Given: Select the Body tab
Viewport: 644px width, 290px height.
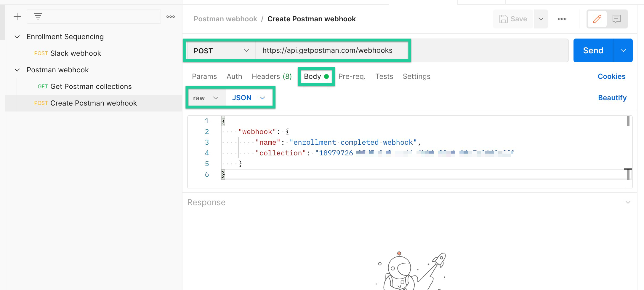Looking at the screenshot, I should [316, 77].
